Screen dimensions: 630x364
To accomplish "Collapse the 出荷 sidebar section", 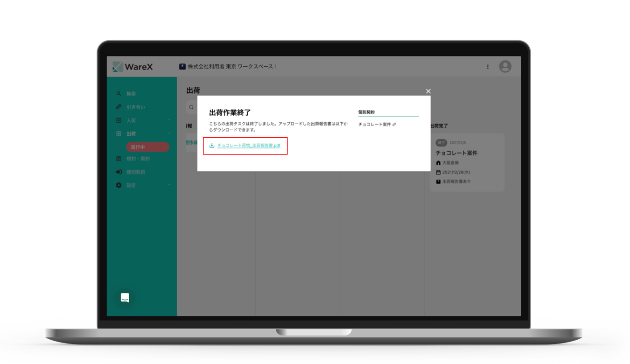I will coord(169,134).
